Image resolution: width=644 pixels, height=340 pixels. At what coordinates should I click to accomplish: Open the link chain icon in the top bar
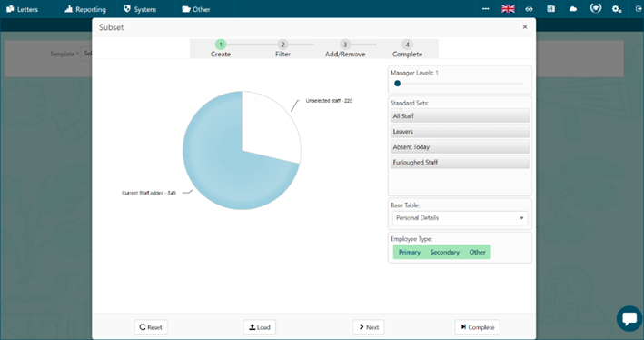[x=530, y=9]
